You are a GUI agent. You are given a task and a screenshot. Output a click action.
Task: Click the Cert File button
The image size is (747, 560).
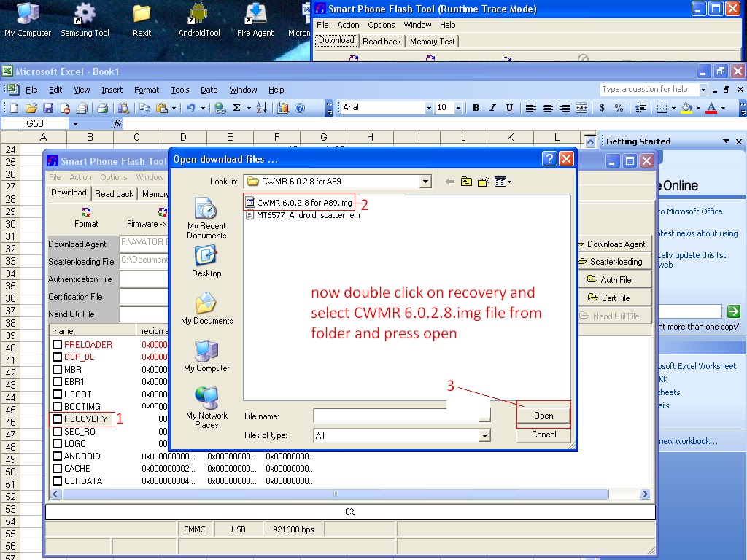click(x=614, y=297)
